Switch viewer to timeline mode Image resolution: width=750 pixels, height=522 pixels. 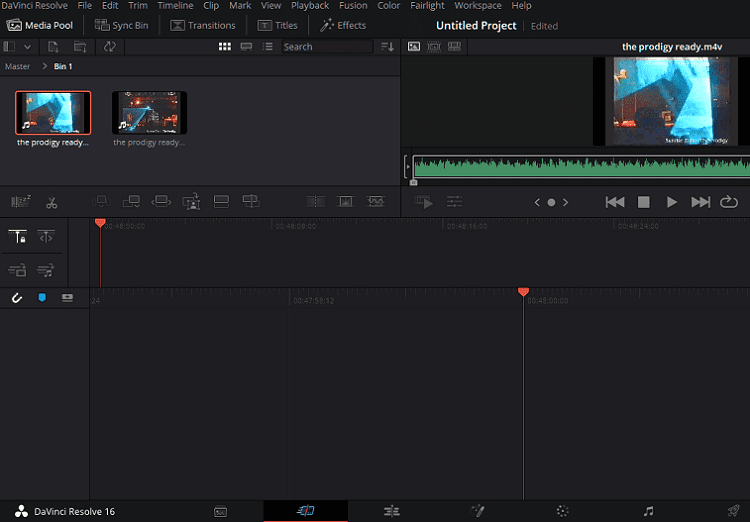coord(454,46)
